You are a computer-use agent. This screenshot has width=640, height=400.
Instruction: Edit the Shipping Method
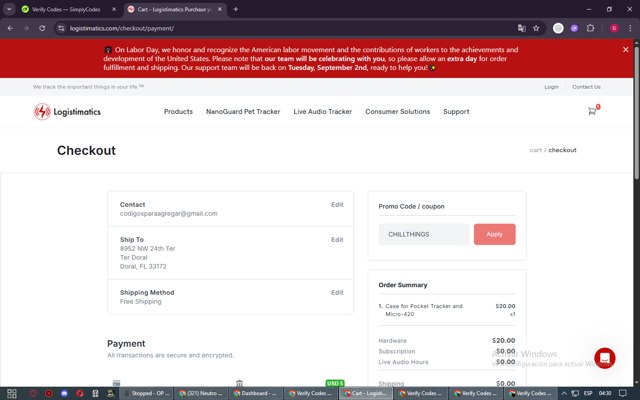(x=337, y=293)
